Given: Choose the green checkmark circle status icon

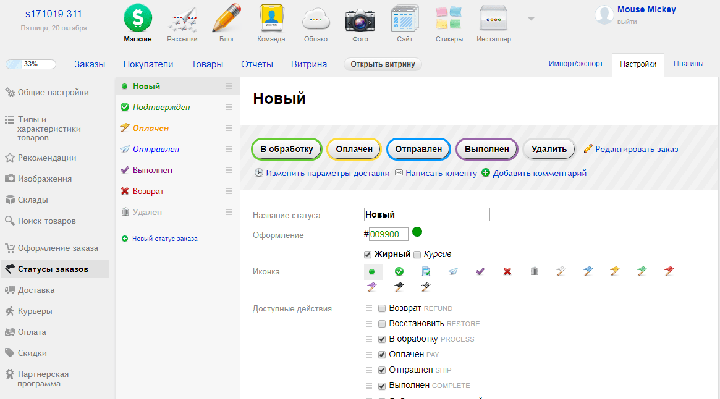Looking at the screenshot, I should click(399, 272).
